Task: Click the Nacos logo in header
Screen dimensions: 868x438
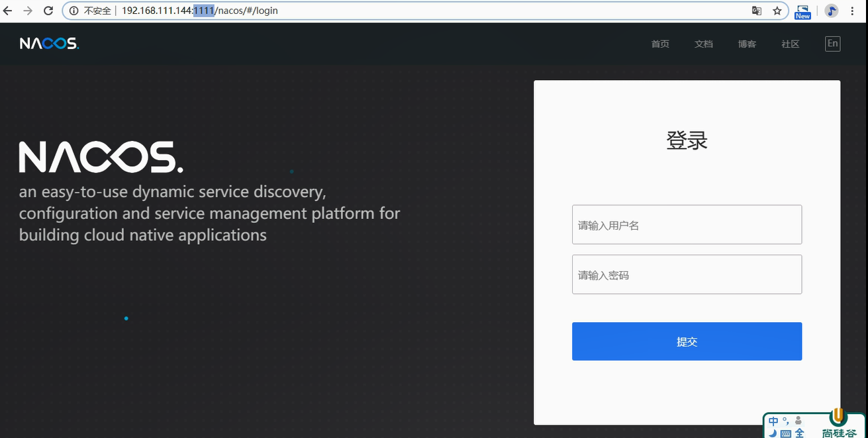Action: [x=49, y=44]
